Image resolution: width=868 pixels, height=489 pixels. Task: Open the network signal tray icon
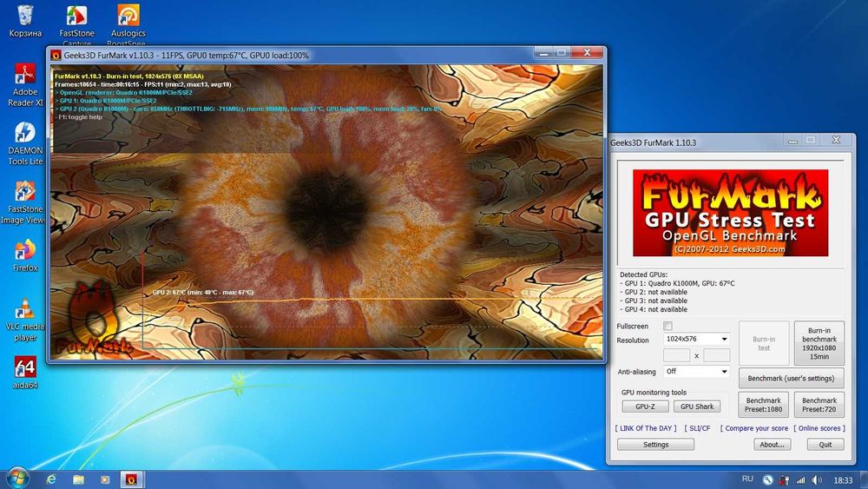click(800, 480)
